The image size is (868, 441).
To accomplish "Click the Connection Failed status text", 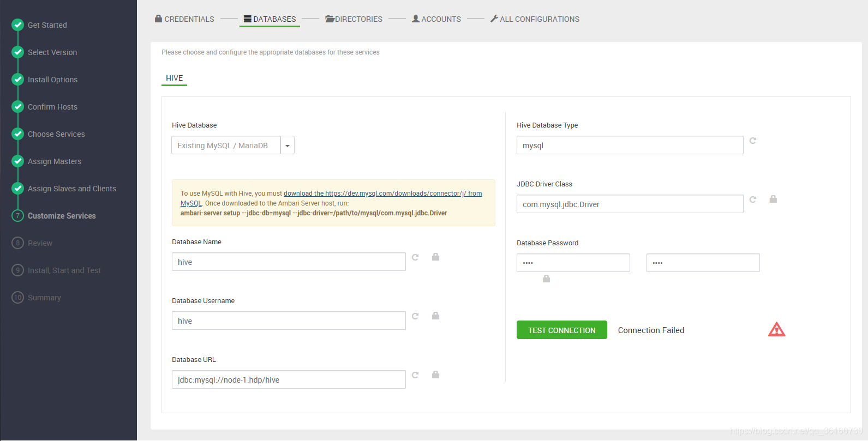I will click(651, 330).
